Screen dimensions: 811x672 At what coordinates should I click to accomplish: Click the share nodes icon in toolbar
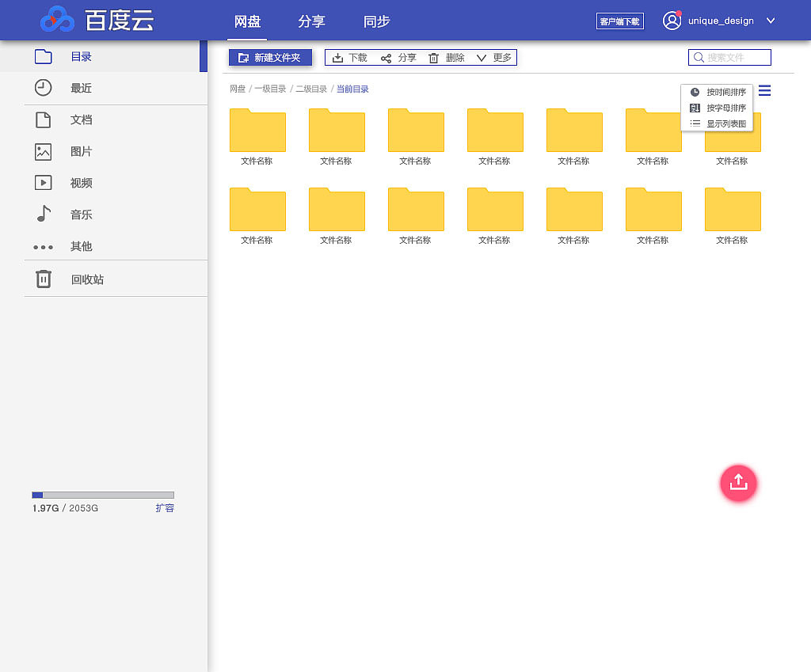[386, 59]
